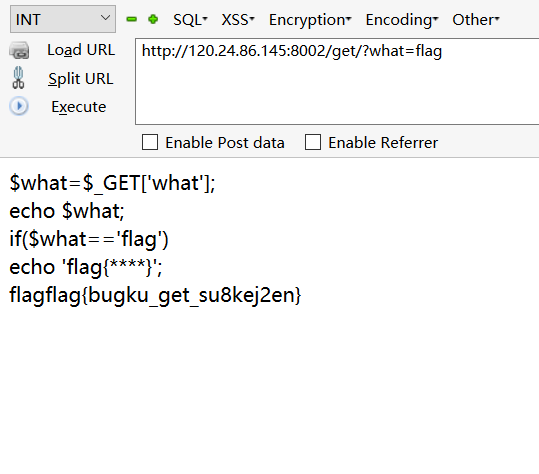
Task: Click the Load URL icon
Action: click(19, 51)
